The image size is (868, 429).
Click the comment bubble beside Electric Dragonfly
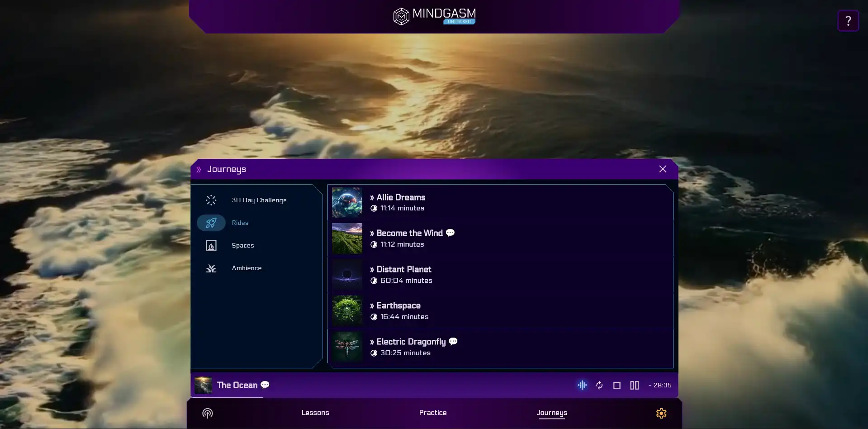coord(453,341)
